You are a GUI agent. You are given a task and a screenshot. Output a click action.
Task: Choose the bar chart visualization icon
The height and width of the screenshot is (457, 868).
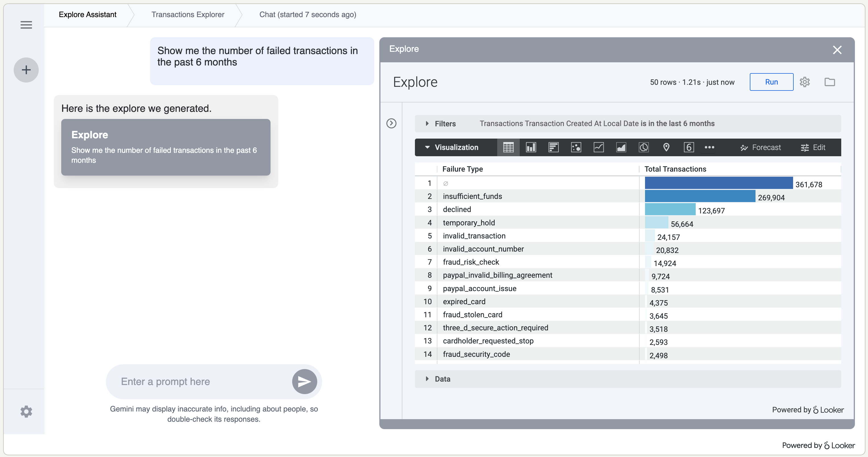(x=553, y=147)
